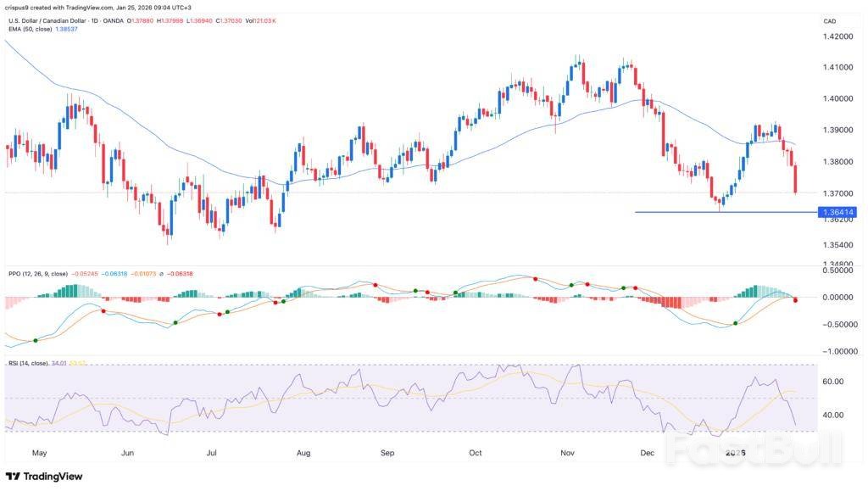Click the last large red candlestick
The width and height of the screenshot is (868, 491).
pos(796,179)
